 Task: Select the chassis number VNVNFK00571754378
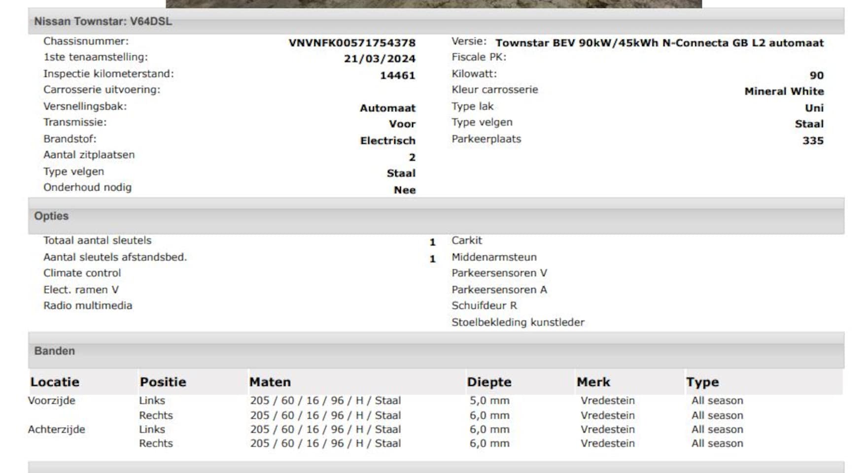coord(352,43)
